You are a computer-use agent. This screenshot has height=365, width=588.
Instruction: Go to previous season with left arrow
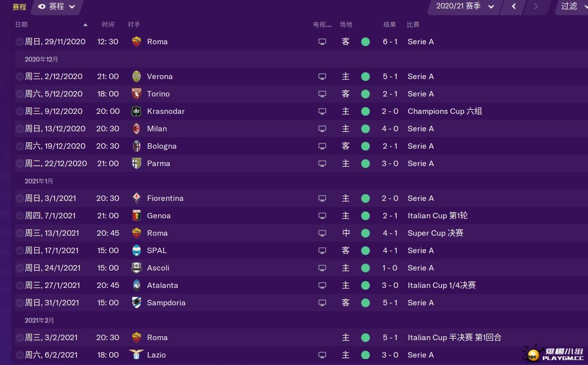tap(514, 6)
